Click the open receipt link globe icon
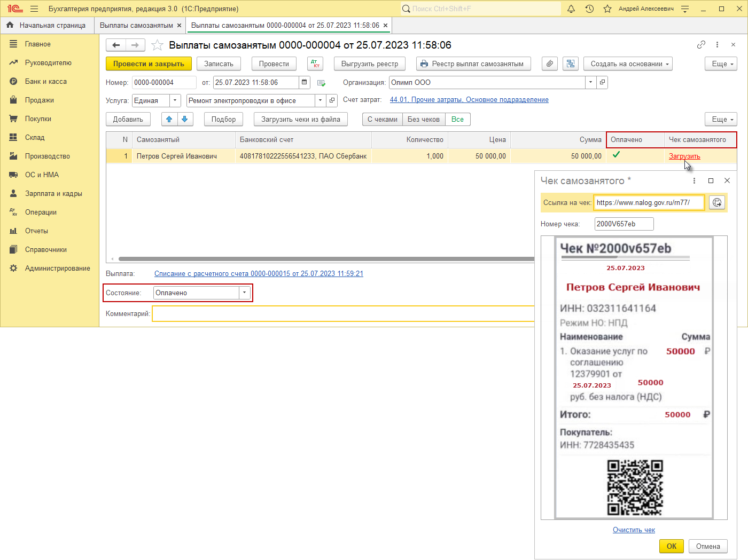The height and width of the screenshot is (560, 748). pyautogui.click(x=717, y=203)
